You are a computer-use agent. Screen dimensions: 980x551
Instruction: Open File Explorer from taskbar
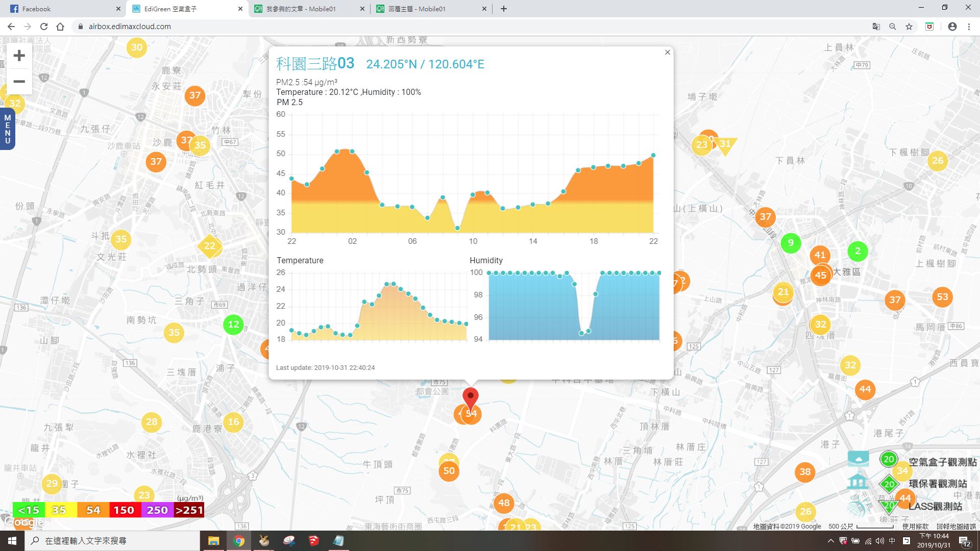click(213, 541)
